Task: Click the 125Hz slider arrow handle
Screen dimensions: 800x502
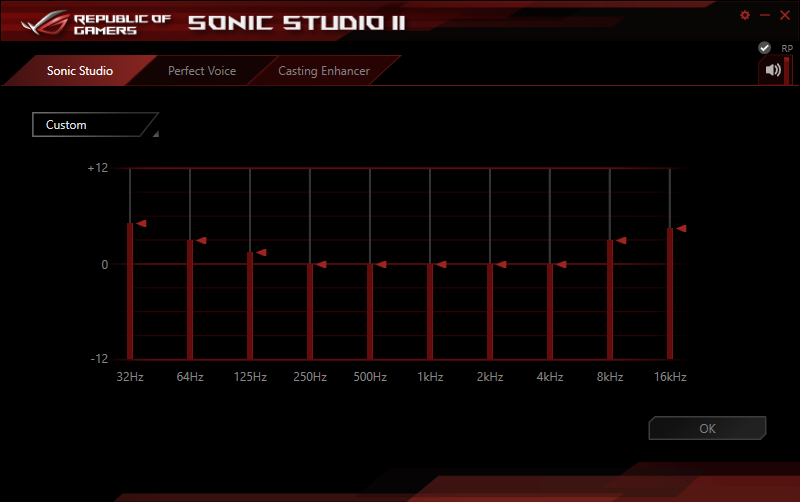Action: pyautogui.click(x=261, y=253)
